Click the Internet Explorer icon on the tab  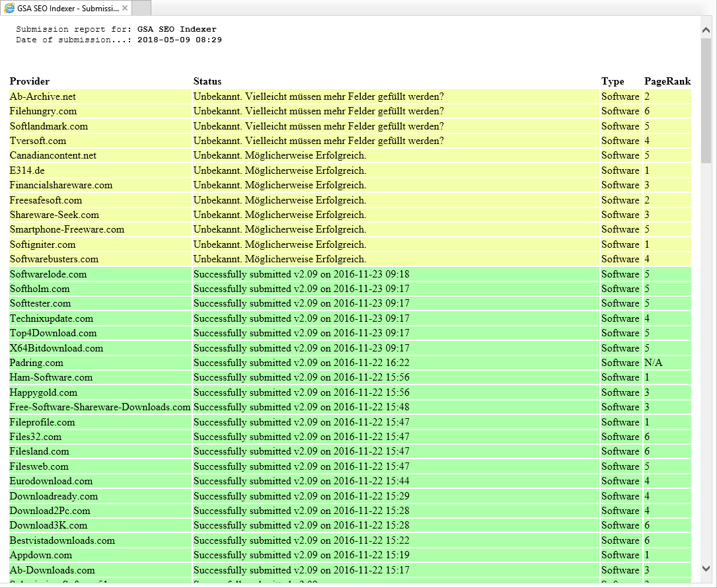point(9,8)
